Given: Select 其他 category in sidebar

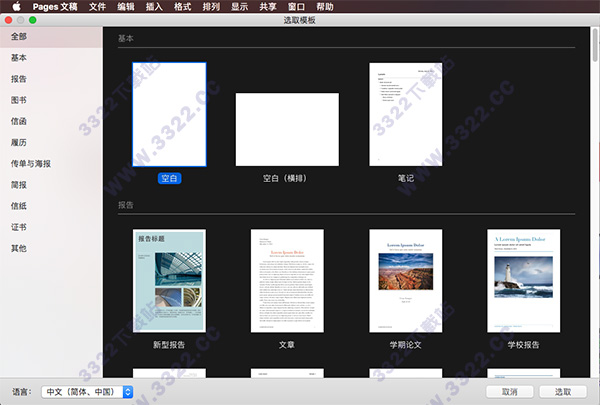Looking at the screenshot, I should point(51,248).
